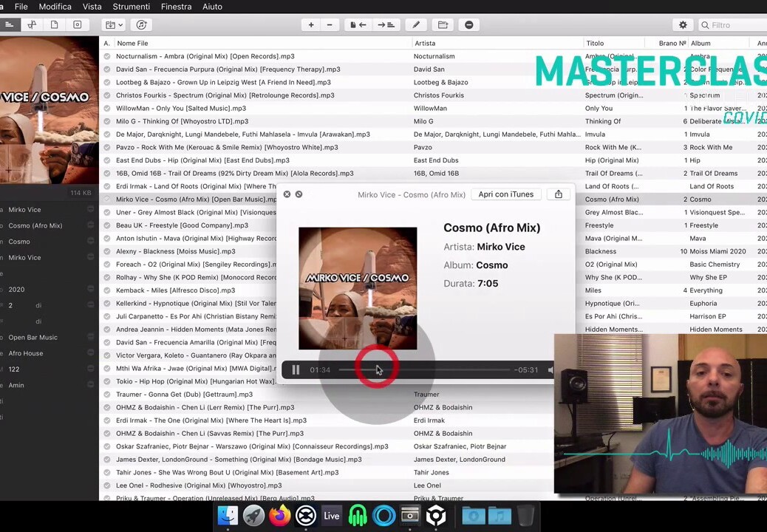This screenshot has height=532, width=767.
Task: Close the Quick Look preview popup
Action: coord(287,194)
